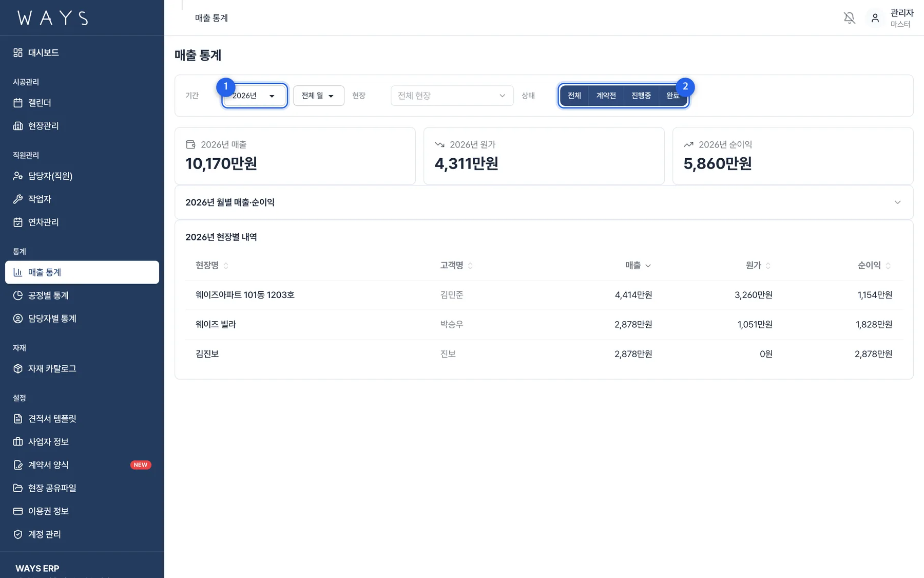Sort table by 매출 column

pos(638,265)
